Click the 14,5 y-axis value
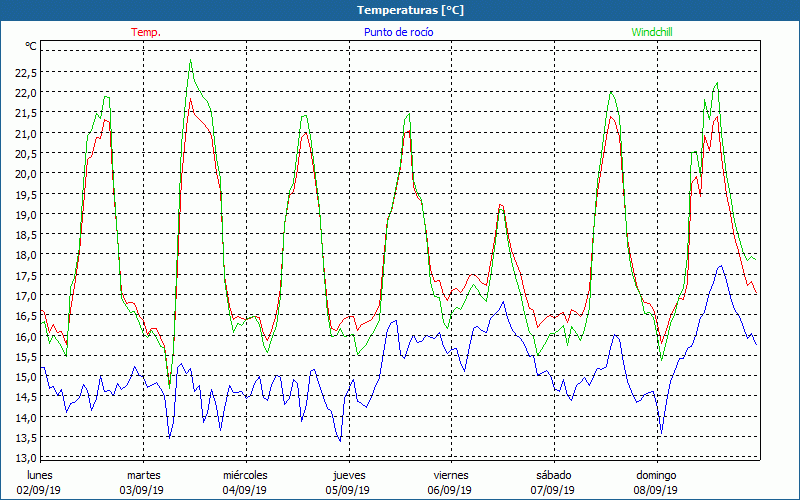This screenshot has width=800, height=500. point(26,397)
